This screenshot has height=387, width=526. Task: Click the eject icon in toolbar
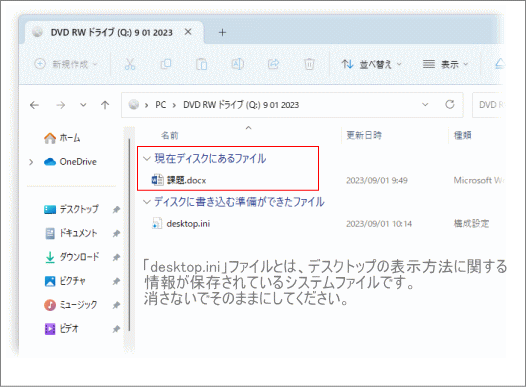pos(500,64)
